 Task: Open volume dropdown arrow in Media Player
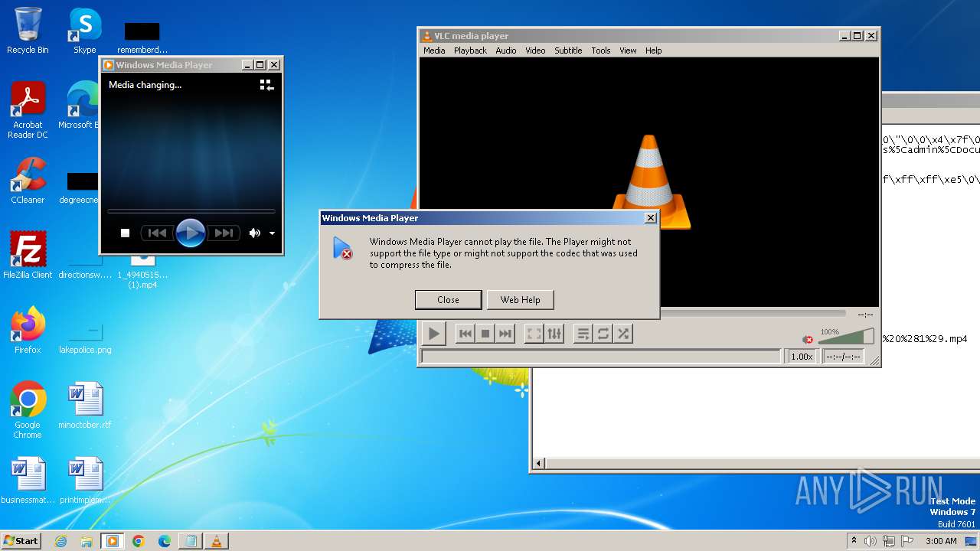tap(272, 233)
